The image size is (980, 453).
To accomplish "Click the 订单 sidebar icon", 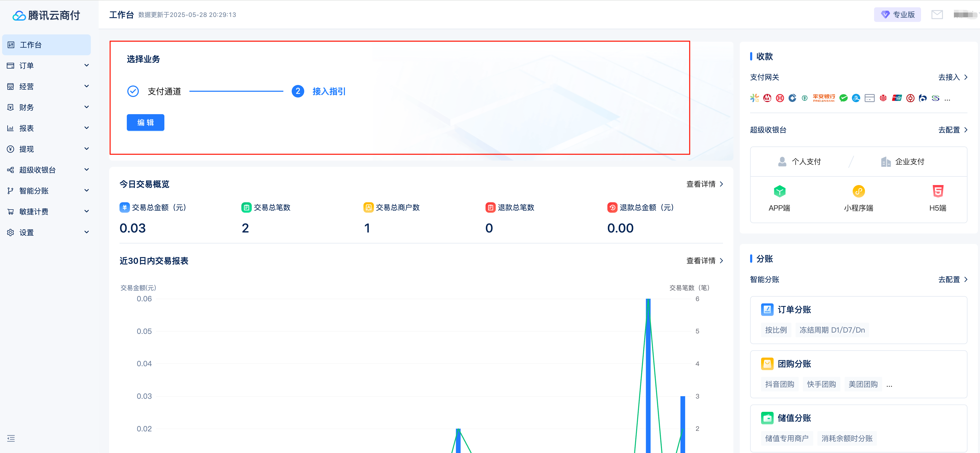I will tap(11, 66).
